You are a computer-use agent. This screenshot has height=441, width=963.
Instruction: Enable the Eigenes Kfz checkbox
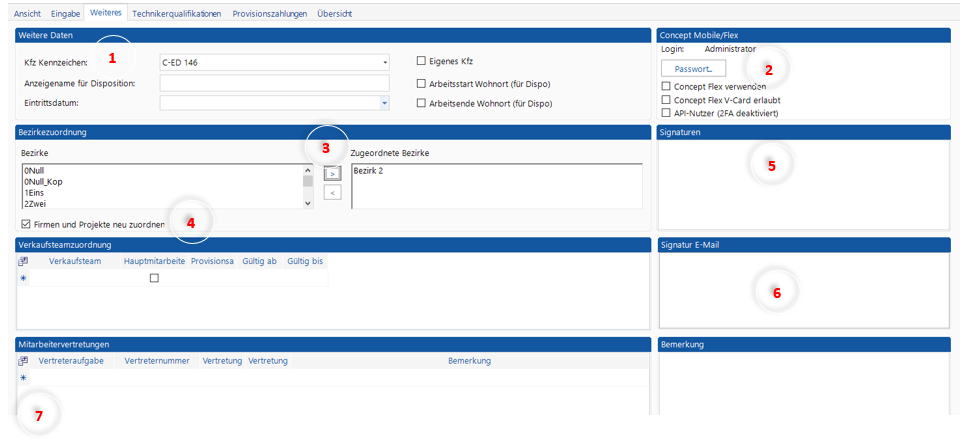(x=421, y=62)
